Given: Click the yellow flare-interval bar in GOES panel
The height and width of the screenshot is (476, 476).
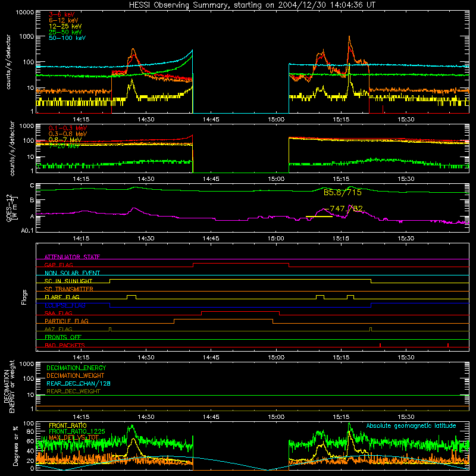Looking at the screenshot, I should [319, 217].
